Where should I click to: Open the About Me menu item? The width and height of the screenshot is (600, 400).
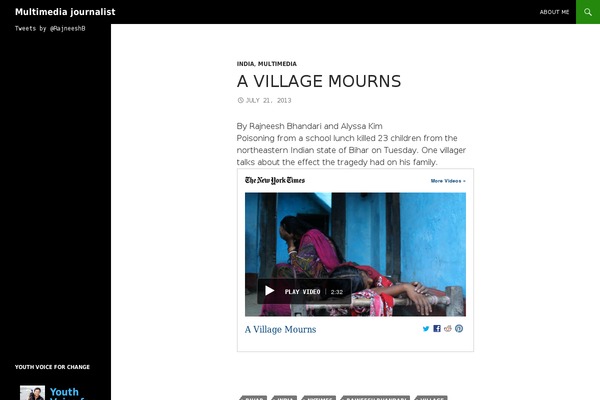click(x=554, y=12)
